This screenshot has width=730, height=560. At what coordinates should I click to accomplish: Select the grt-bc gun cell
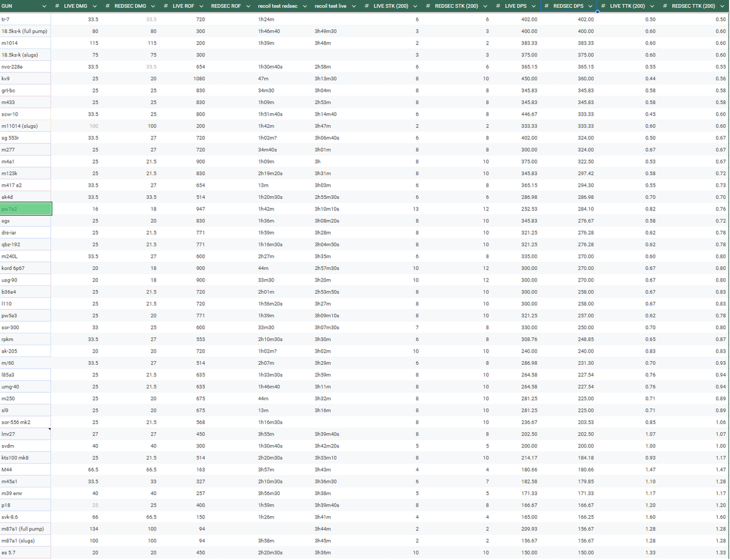coord(26,90)
